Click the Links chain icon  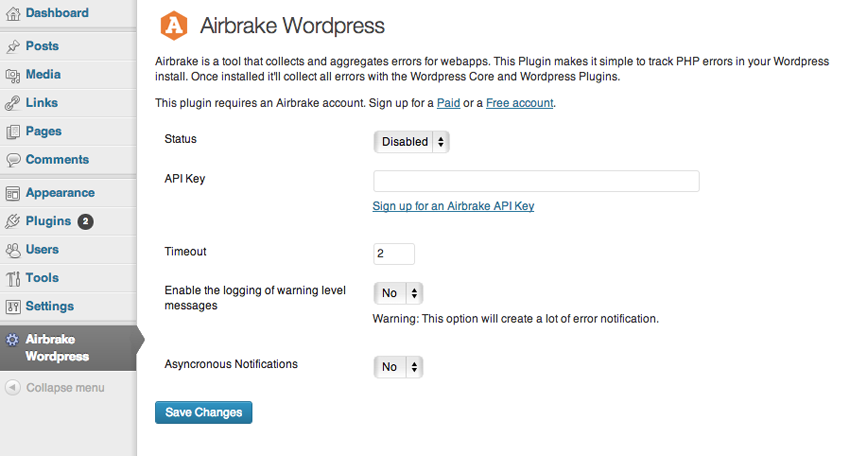[x=13, y=103]
